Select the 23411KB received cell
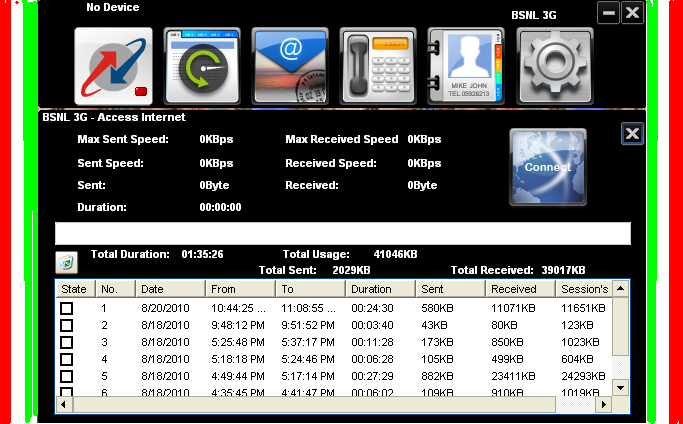 (x=513, y=376)
